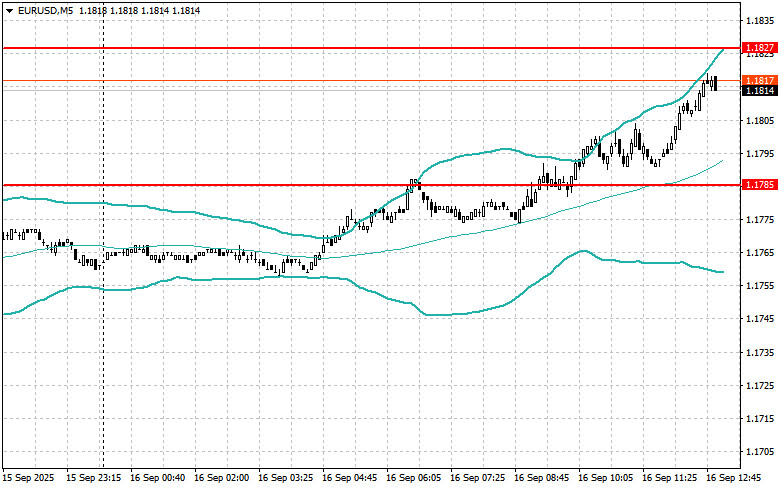781x489 pixels.
Task: Click the 1.1775 price scale value
Action: [761, 220]
